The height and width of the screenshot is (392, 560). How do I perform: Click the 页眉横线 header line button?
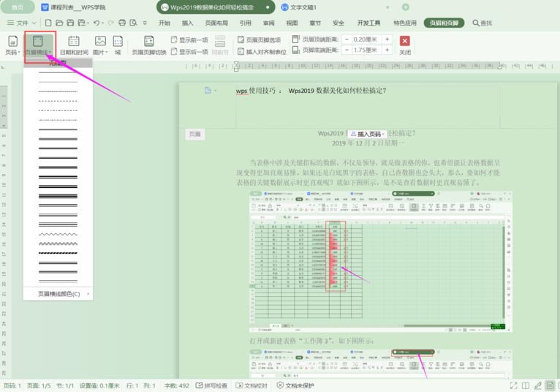39,45
